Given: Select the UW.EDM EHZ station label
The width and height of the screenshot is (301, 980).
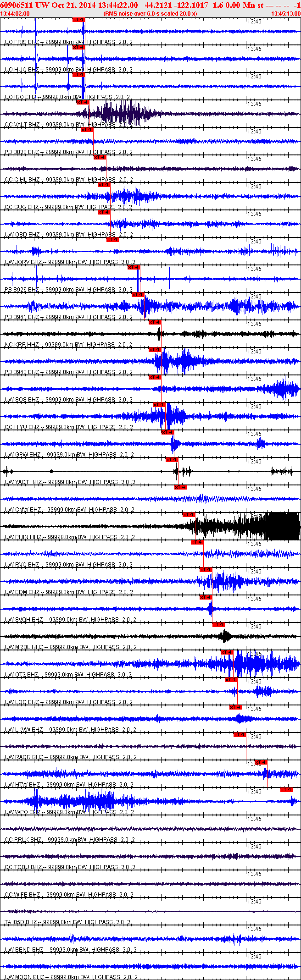Looking at the screenshot, I should 68,592.
